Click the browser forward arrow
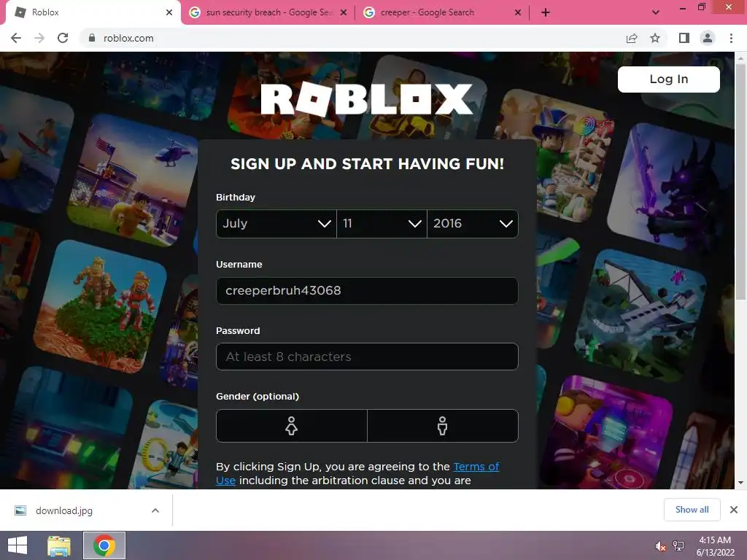The width and height of the screenshot is (747, 560). pyautogui.click(x=39, y=38)
